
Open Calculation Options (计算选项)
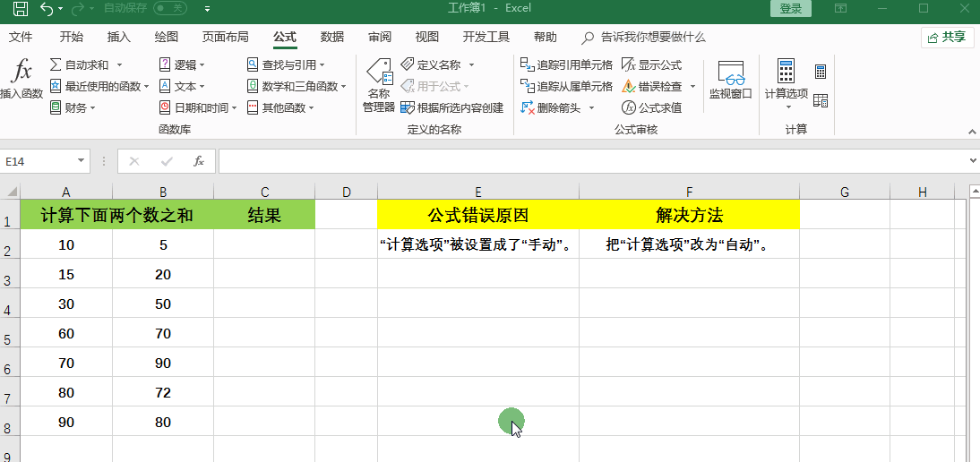point(787,84)
